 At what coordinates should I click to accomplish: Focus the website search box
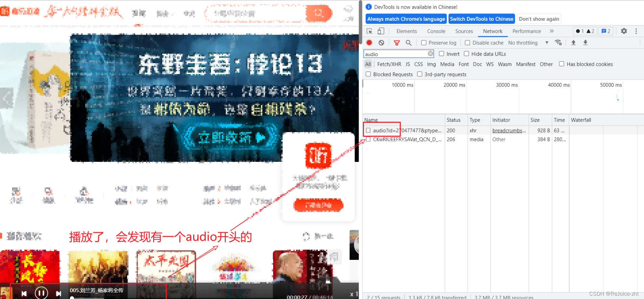(255, 14)
